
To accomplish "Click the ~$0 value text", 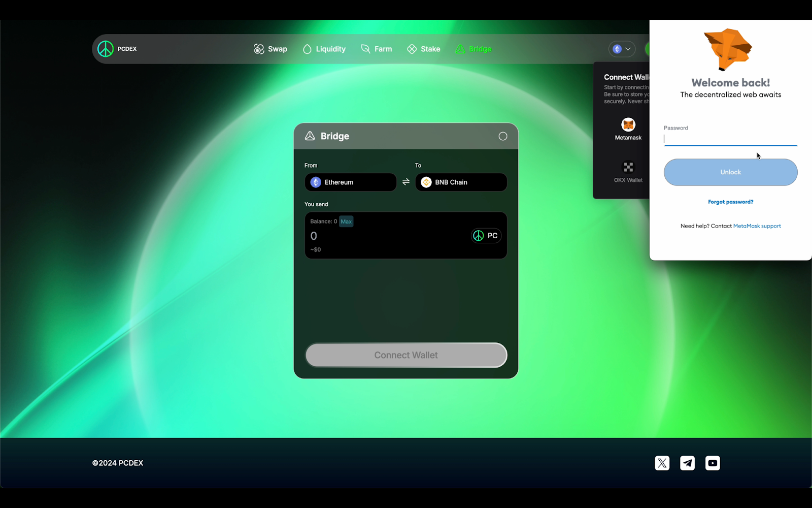I will tap(316, 249).
